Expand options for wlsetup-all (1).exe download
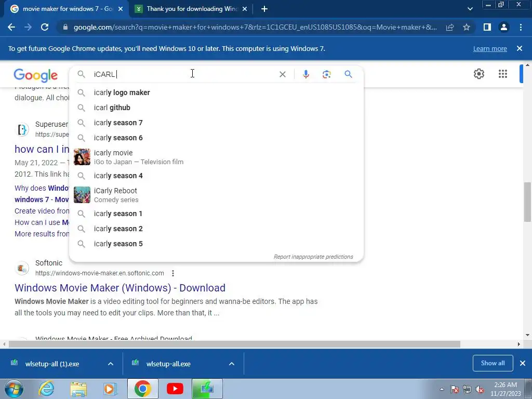 [111, 364]
